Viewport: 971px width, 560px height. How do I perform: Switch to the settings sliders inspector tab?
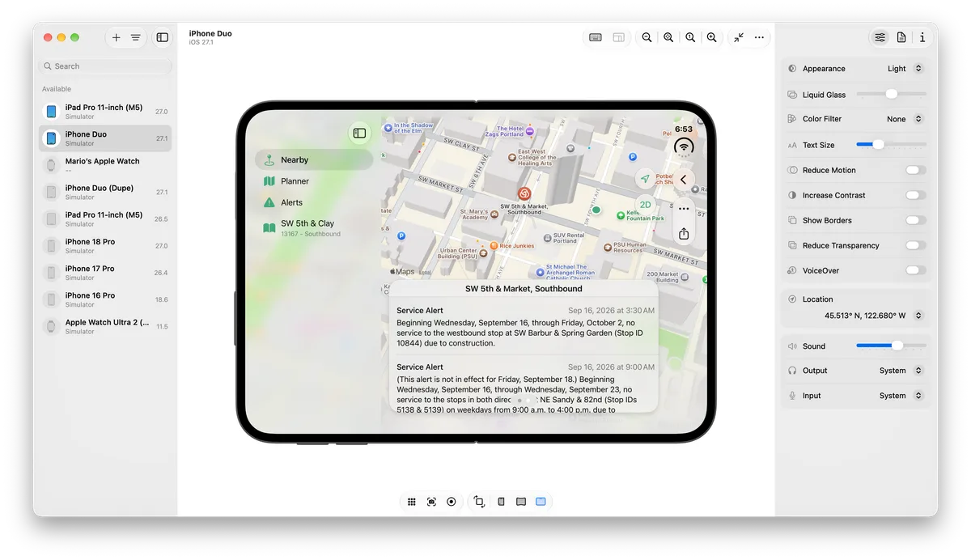pyautogui.click(x=880, y=37)
